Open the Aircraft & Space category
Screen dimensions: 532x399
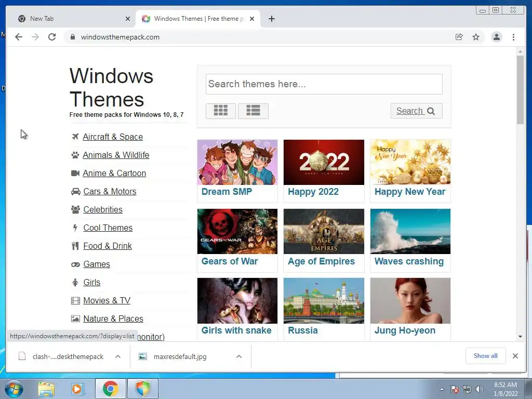113,137
